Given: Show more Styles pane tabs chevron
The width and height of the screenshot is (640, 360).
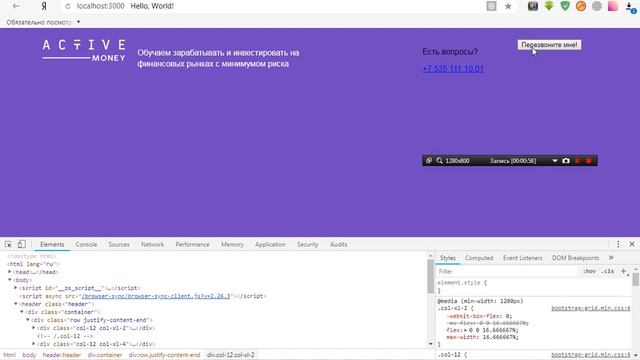Looking at the screenshot, I should (611, 258).
